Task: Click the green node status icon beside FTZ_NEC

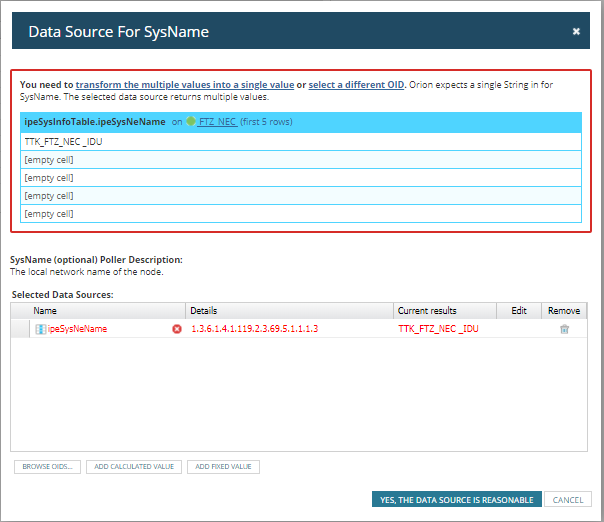Action: [191, 121]
